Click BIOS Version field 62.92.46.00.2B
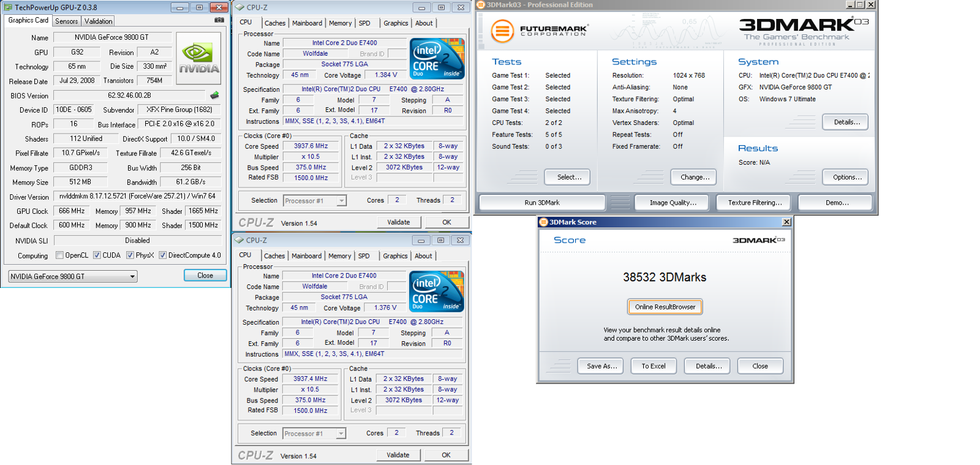The width and height of the screenshot is (980, 465). click(129, 96)
